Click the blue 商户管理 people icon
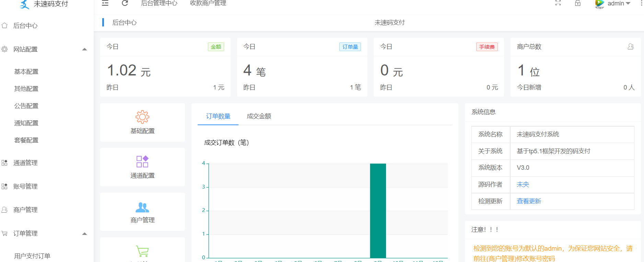 142,207
